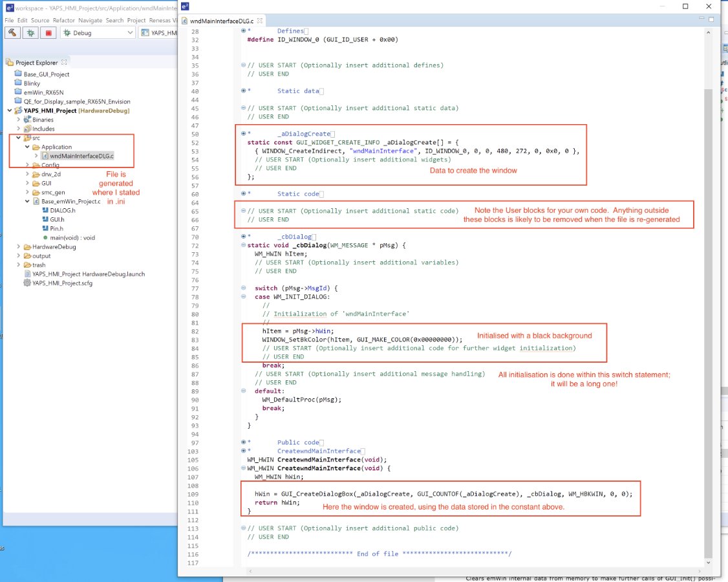Select DIALOG.h under Base_emWin_Project.c
The image size is (728, 582).
coord(62,210)
